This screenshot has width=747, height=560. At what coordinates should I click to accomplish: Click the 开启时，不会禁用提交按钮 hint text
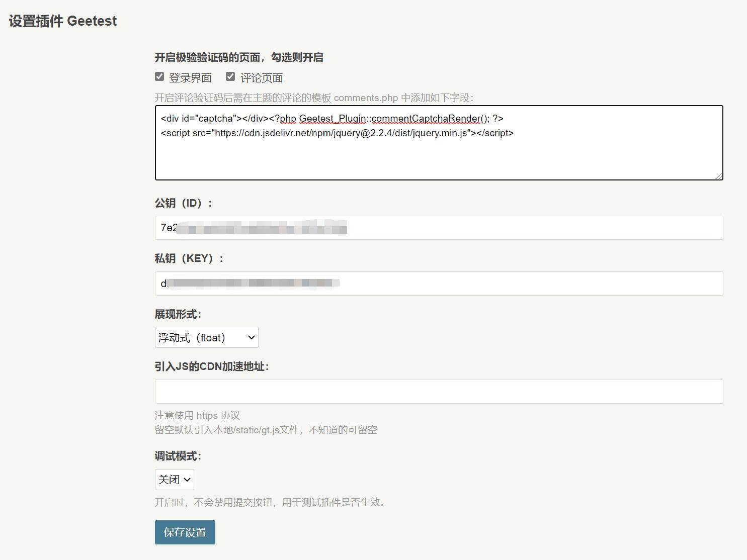tap(272, 502)
